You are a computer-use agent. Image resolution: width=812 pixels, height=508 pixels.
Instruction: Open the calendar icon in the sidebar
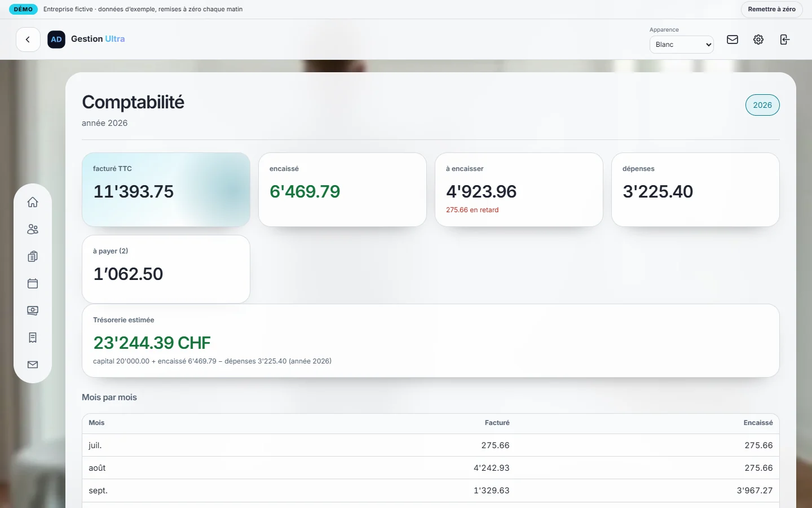pyautogui.click(x=33, y=283)
